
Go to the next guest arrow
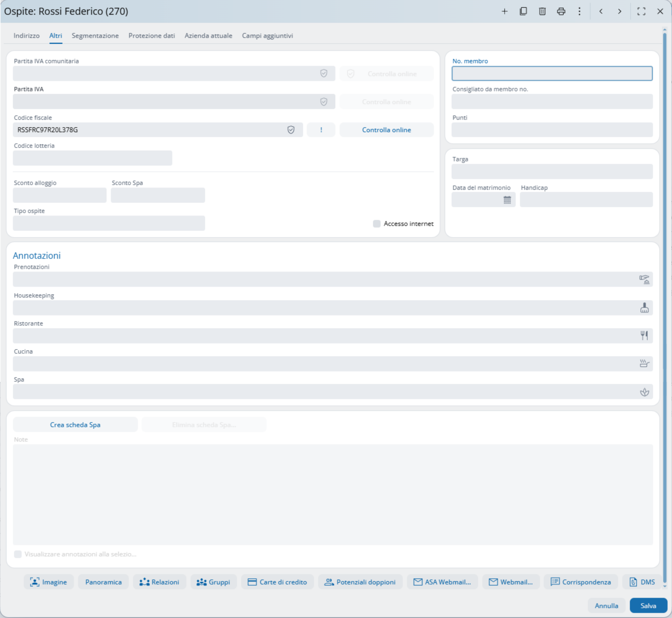tap(620, 11)
